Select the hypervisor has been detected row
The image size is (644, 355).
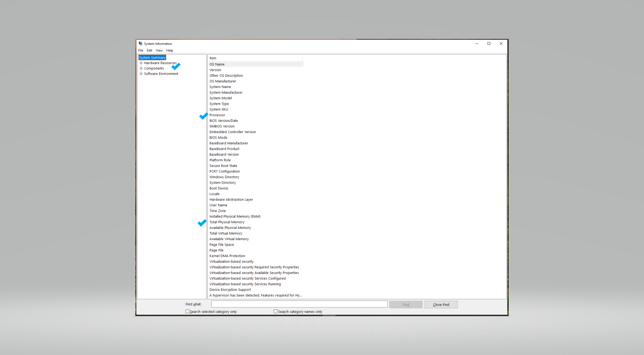point(255,296)
